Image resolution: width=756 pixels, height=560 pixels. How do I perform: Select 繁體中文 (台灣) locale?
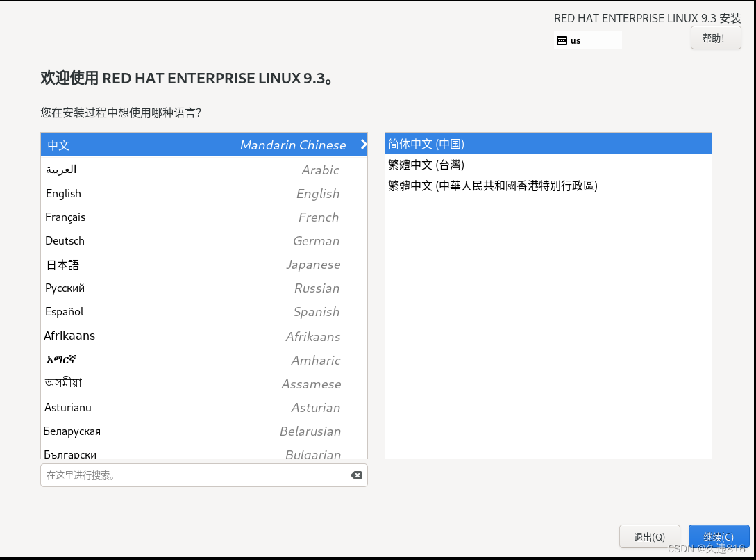[x=548, y=165]
